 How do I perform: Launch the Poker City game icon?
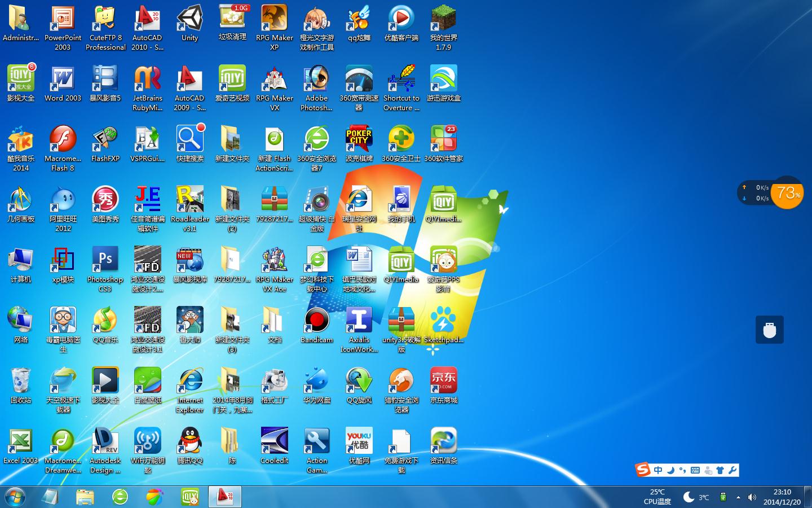point(359,144)
